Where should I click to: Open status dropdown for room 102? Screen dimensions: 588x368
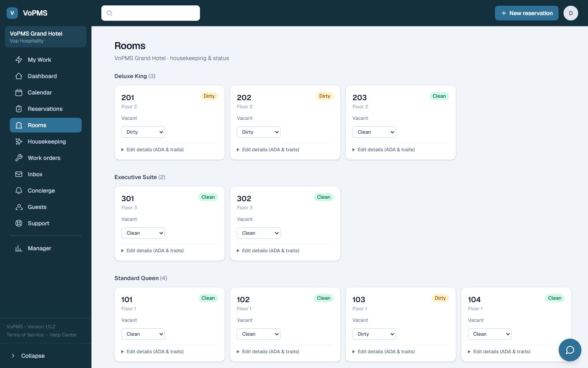(x=258, y=334)
